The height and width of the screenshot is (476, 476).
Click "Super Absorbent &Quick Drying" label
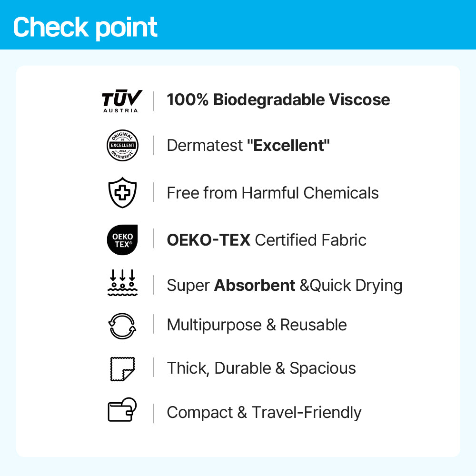pyautogui.click(x=284, y=285)
